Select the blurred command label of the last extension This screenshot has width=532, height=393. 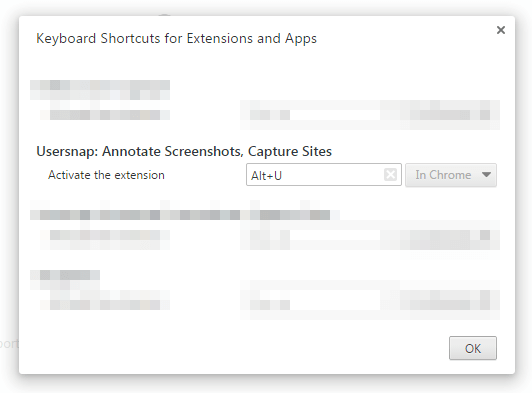click(x=105, y=304)
